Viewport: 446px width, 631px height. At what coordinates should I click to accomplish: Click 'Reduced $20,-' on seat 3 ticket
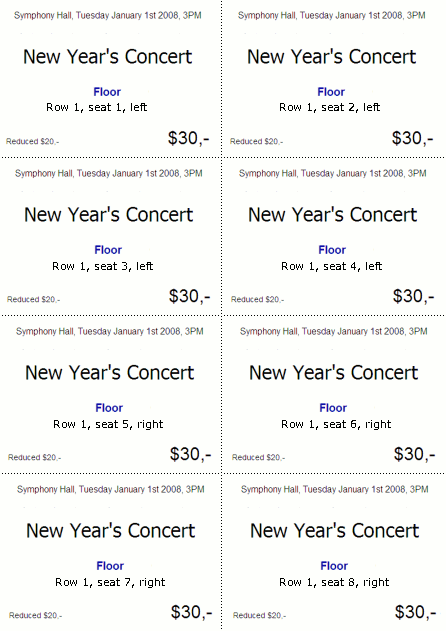[33, 299]
